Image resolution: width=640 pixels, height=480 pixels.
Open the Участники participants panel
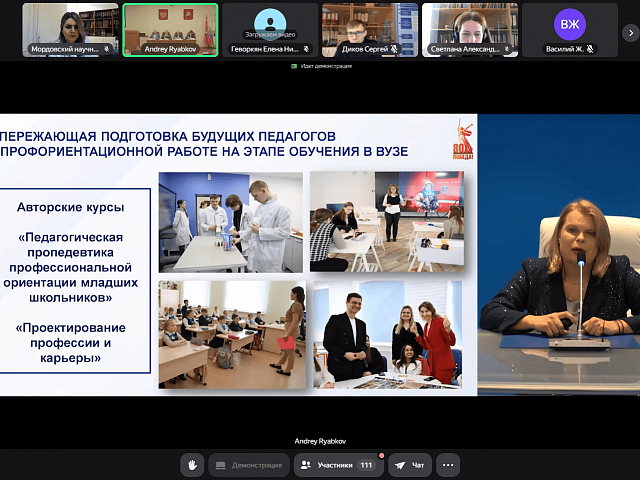pyautogui.click(x=328, y=465)
